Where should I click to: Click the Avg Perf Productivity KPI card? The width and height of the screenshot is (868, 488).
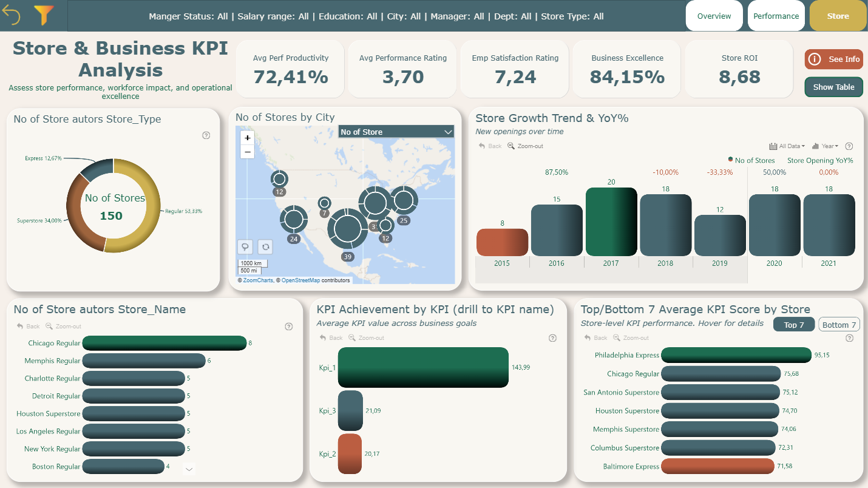tap(291, 69)
